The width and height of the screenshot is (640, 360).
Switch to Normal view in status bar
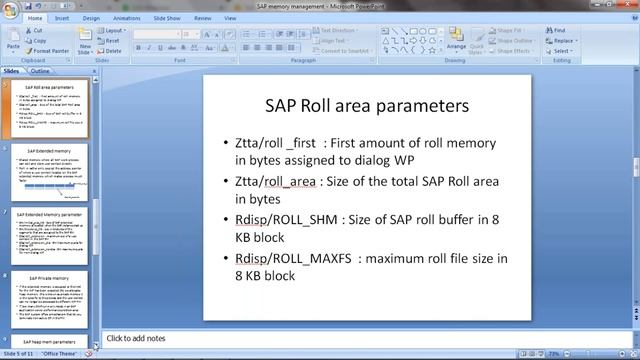pyautogui.click(x=523, y=354)
